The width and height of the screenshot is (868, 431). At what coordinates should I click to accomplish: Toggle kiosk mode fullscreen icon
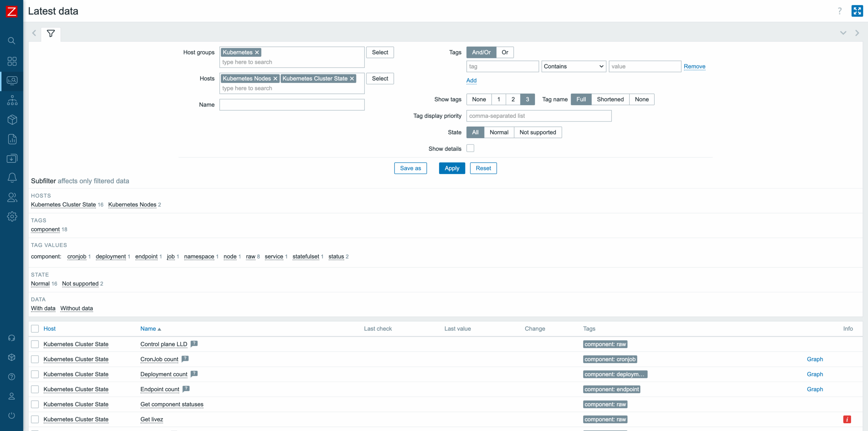click(857, 11)
